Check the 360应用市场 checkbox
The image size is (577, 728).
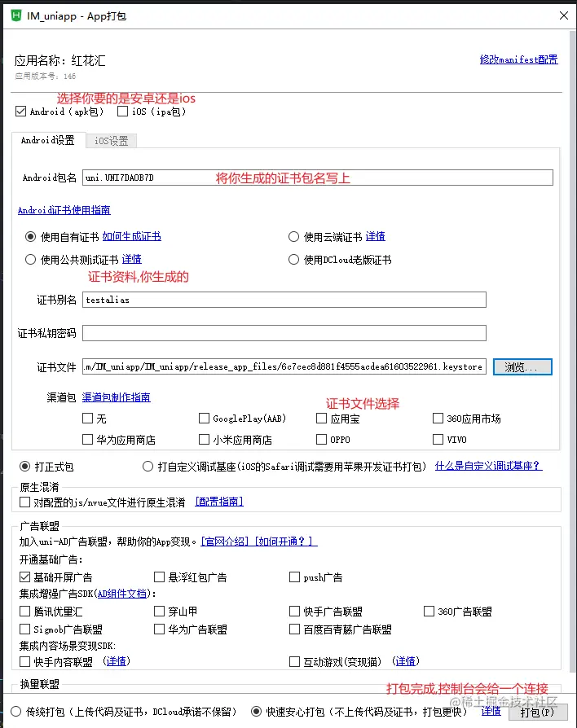(x=438, y=419)
